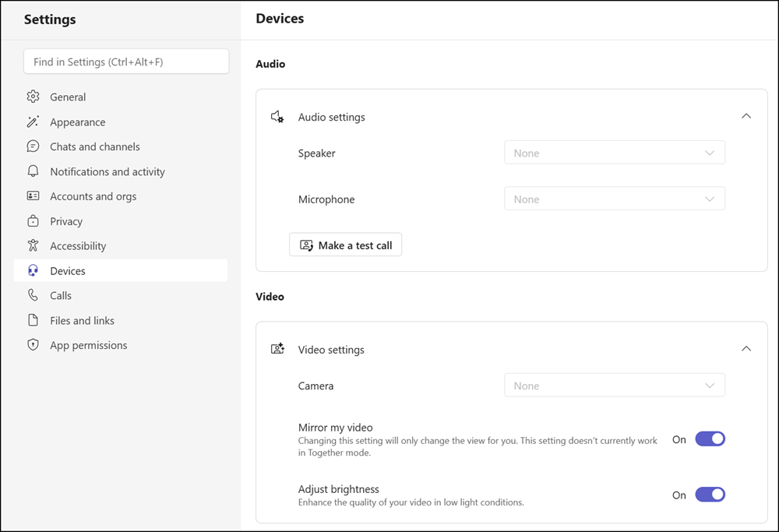Screen dimensions: 779x532
Task: Click the Audio settings speaker icon
Action: pos(277,116)
